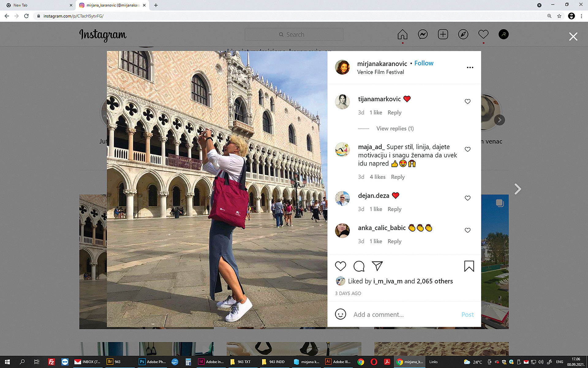Save post with bookmark icon
Viewport: 588px width, 368px height.
click(x=469, y=266)
